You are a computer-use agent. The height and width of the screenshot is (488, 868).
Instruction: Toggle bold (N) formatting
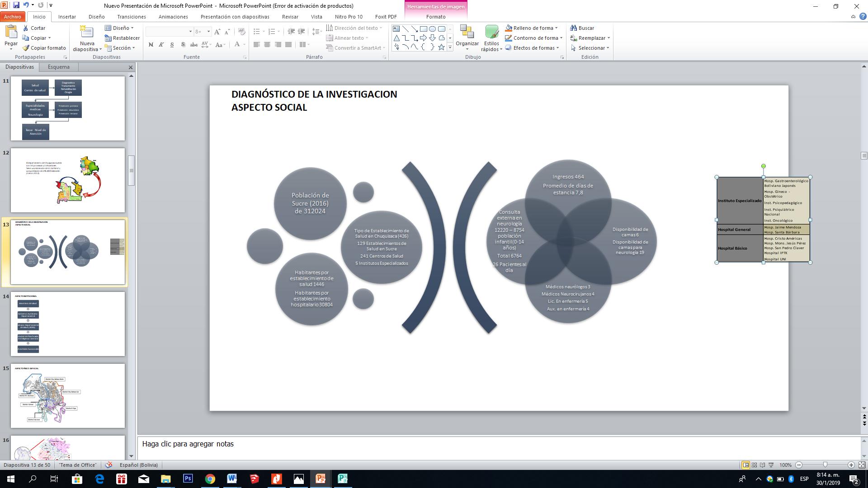click(x=151, y=44)
